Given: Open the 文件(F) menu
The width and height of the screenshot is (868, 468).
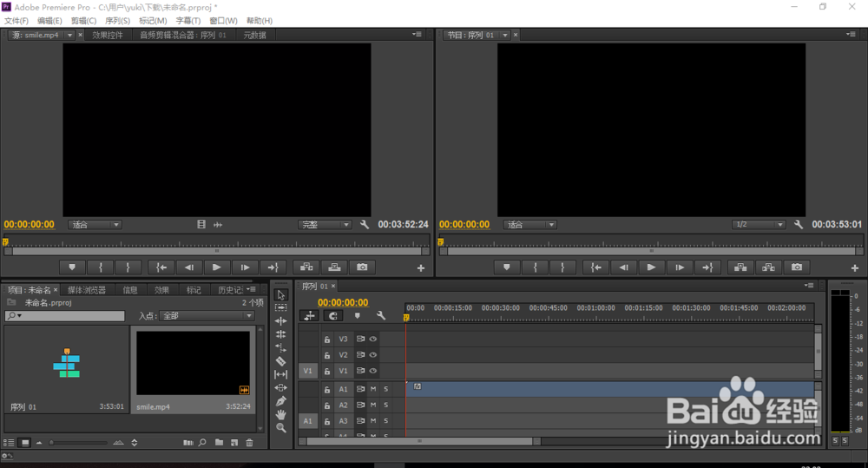Looking at the screenshot, I should pyautogui.click(x=16, y=21).
